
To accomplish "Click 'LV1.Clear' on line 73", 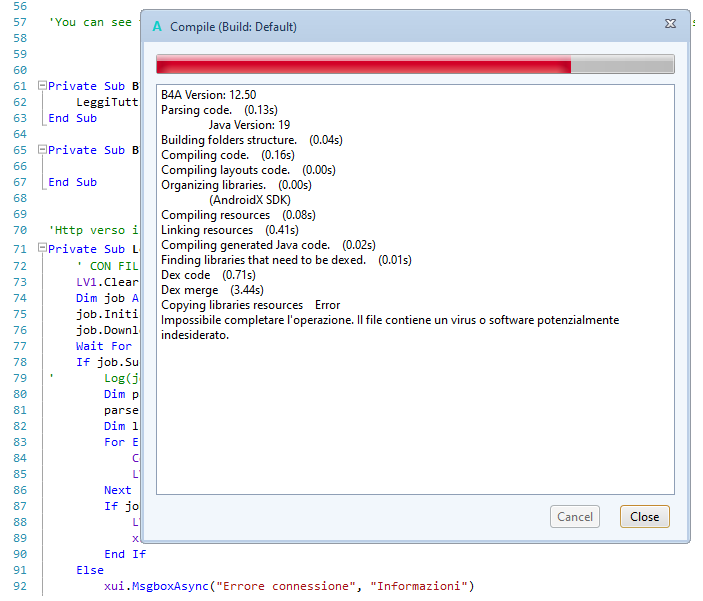I will 107,282.
